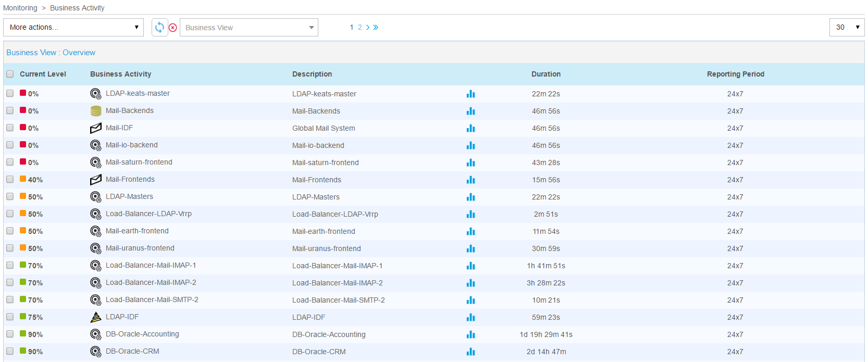Expand the Business View combo box
Viewport: 868px width, 362px height.
tap(249, 28)
